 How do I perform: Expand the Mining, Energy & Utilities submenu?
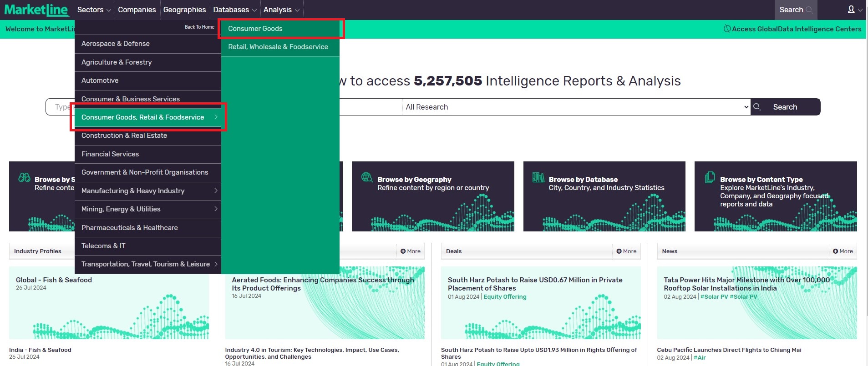click(x=216, y=209)
